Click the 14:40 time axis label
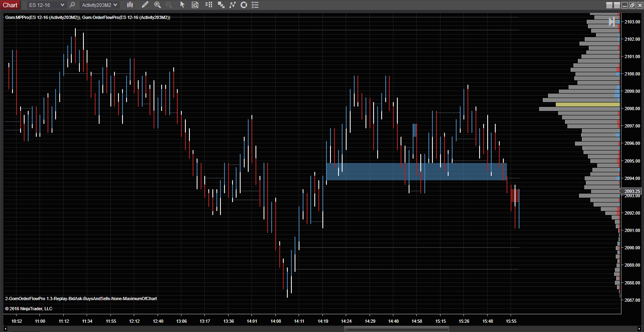 pos(393,321)
